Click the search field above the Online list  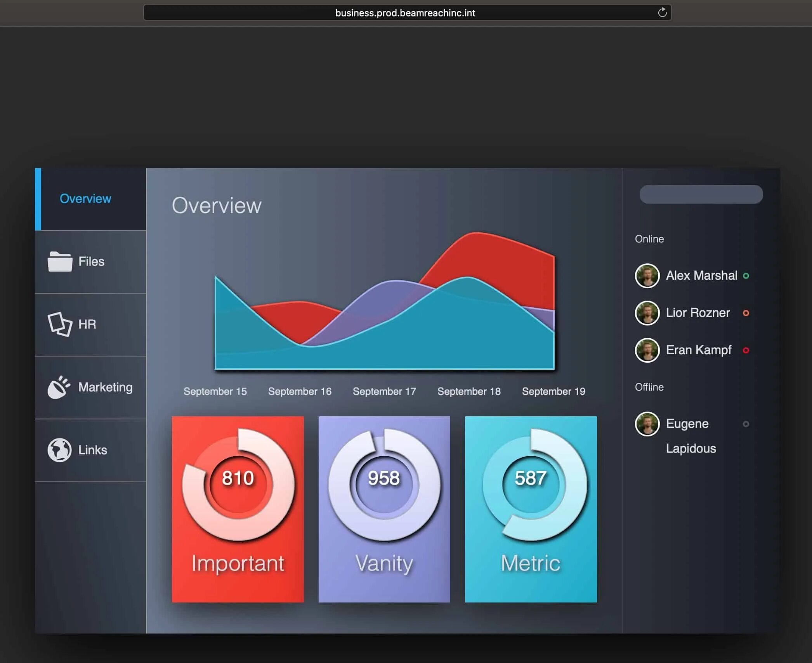tap(701, 194)
